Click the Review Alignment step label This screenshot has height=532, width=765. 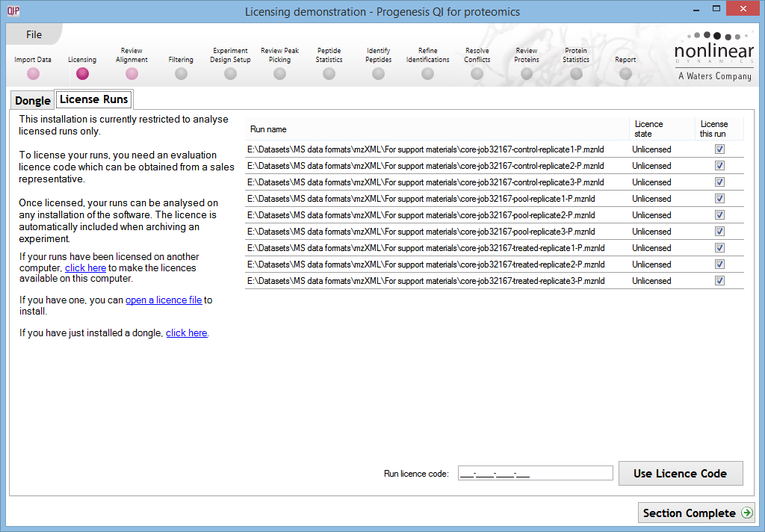[x=131, y=55]
